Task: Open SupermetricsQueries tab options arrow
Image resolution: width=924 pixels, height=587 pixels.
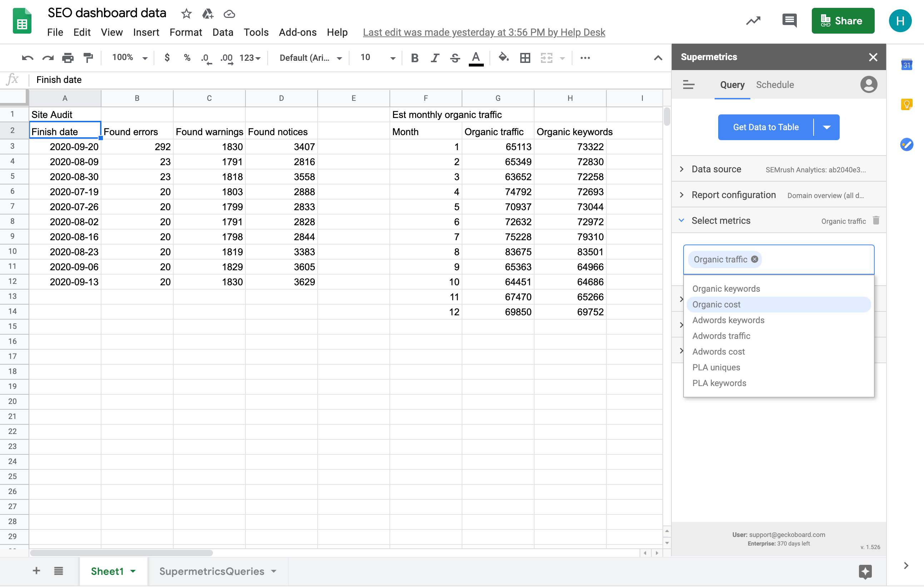Action: click(274, 571)
